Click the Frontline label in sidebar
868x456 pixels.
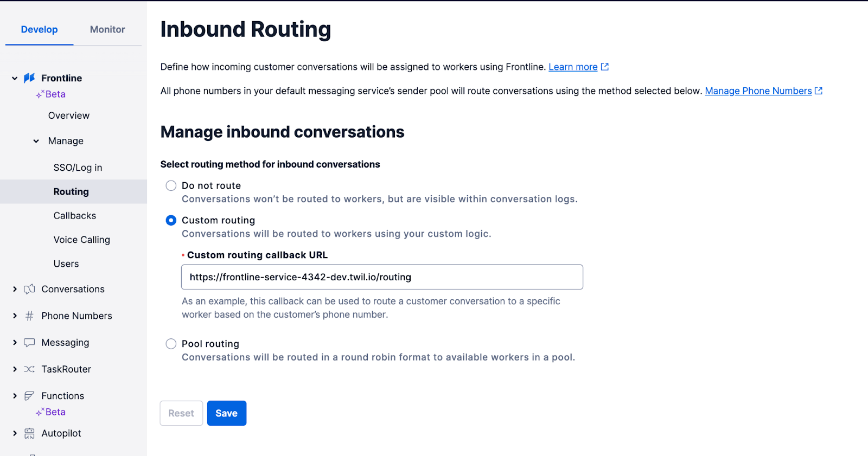[x=62, y=78]
